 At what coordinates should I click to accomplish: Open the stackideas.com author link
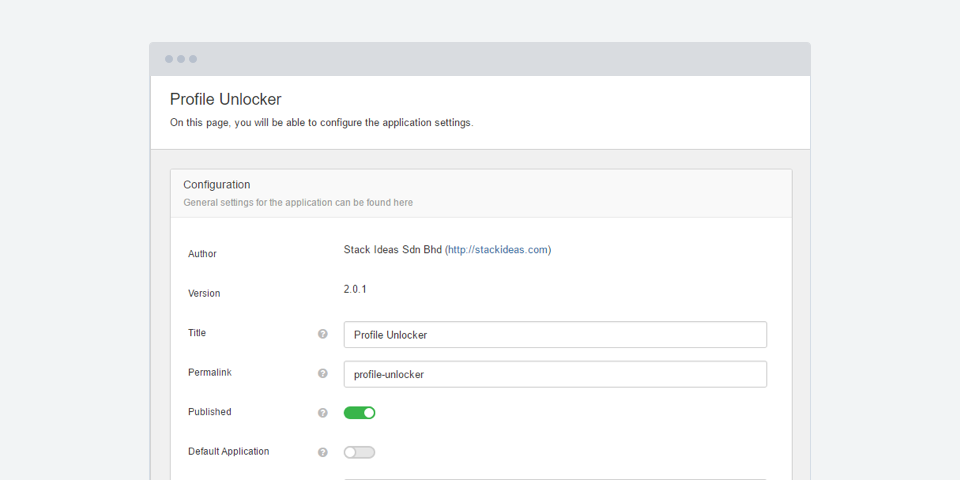pos(498,250)
